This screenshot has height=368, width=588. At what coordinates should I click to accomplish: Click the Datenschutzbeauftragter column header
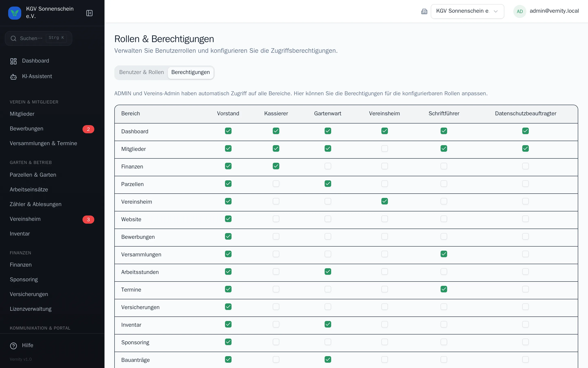tap(526, 114)
